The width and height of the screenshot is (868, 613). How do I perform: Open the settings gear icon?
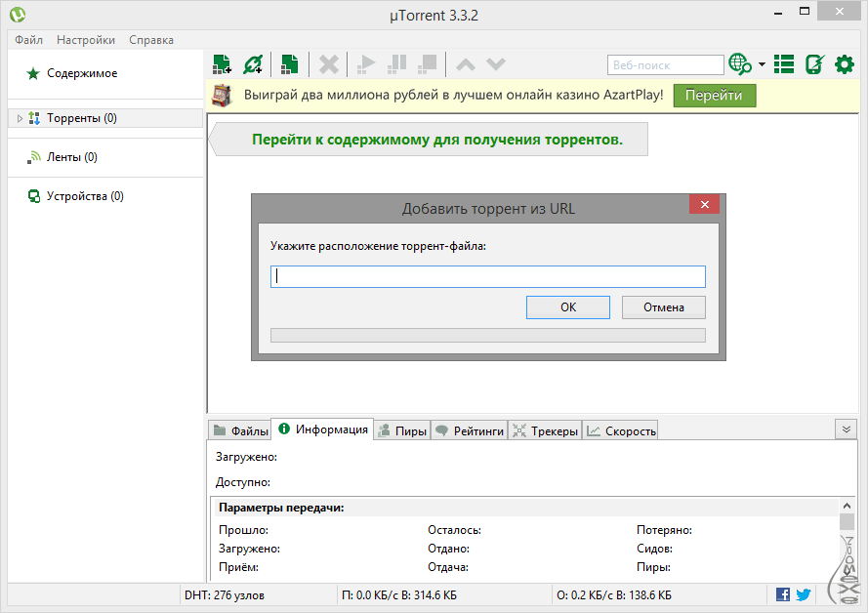(x=844, y=64)
